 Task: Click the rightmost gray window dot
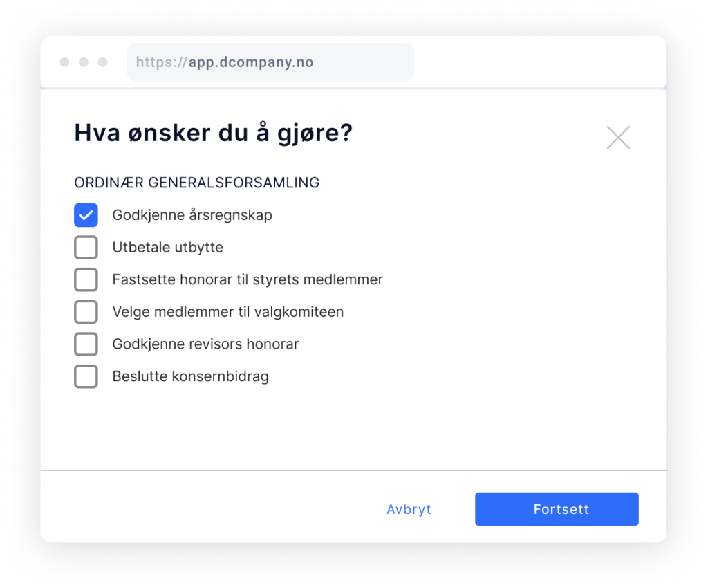(103, 62)
